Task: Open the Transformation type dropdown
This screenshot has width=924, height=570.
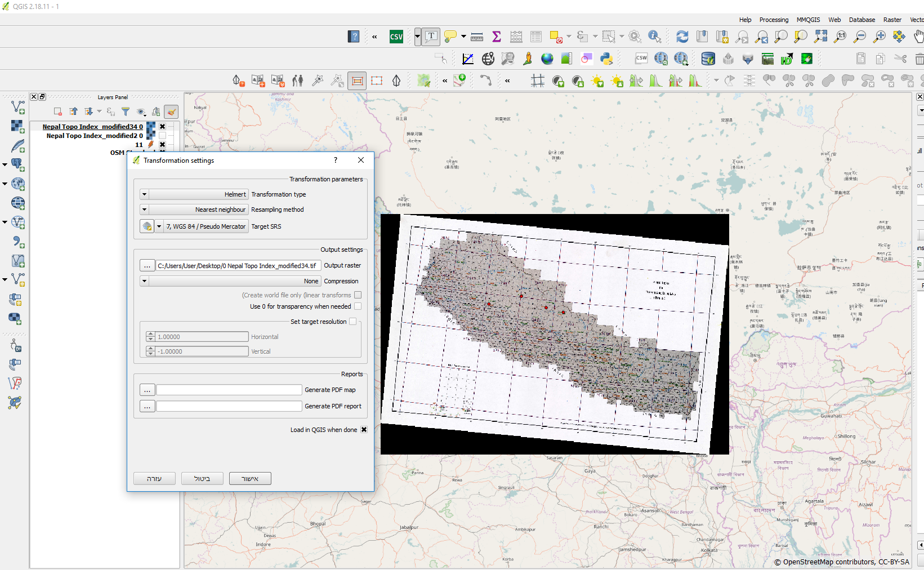Action: pyautogui.click(x=194, y=194)
